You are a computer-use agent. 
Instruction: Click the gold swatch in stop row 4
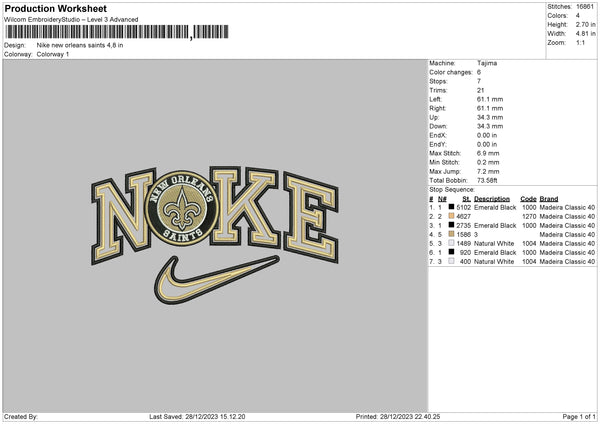click(452, 234)
